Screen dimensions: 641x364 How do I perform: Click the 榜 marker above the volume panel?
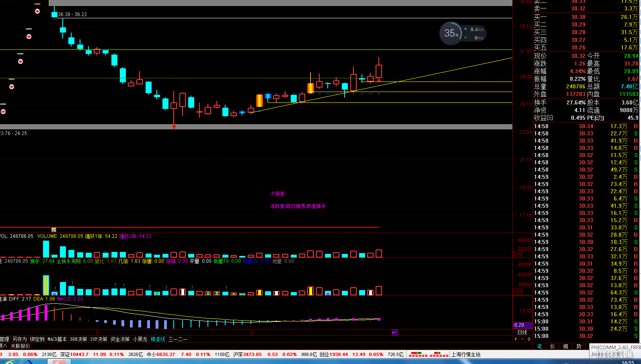click(x=53, y=230)
